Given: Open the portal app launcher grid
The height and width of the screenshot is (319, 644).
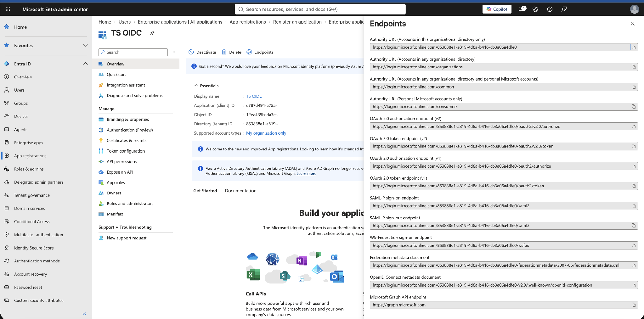Looking at the screenshot, I should 8,9.
